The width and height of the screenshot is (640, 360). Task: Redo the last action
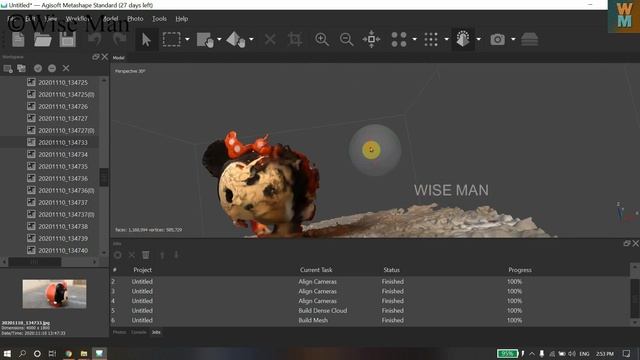point(119,40)
